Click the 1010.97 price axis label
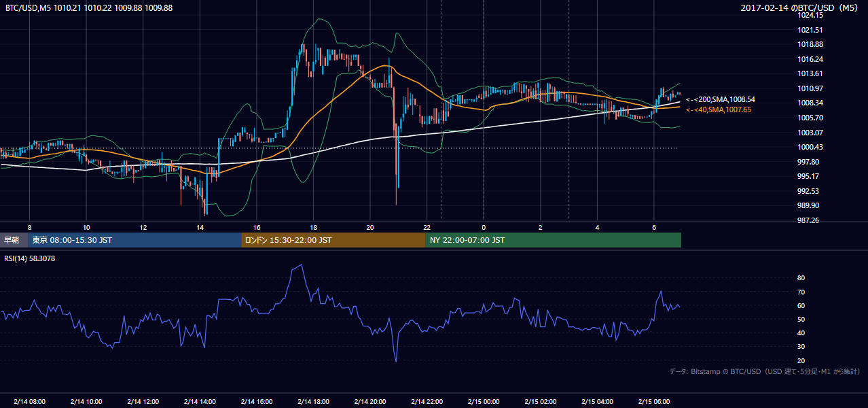The width and height of the screenshot is (868, 408). 811,88
